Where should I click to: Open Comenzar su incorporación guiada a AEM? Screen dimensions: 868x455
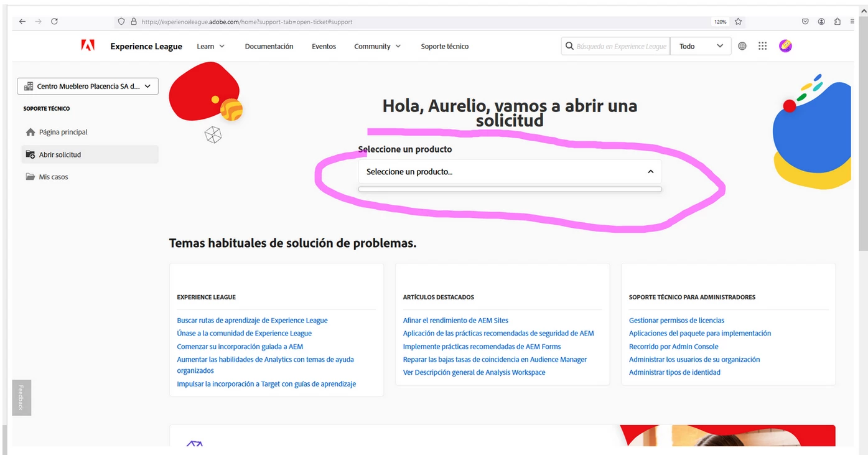pos(240,347)
